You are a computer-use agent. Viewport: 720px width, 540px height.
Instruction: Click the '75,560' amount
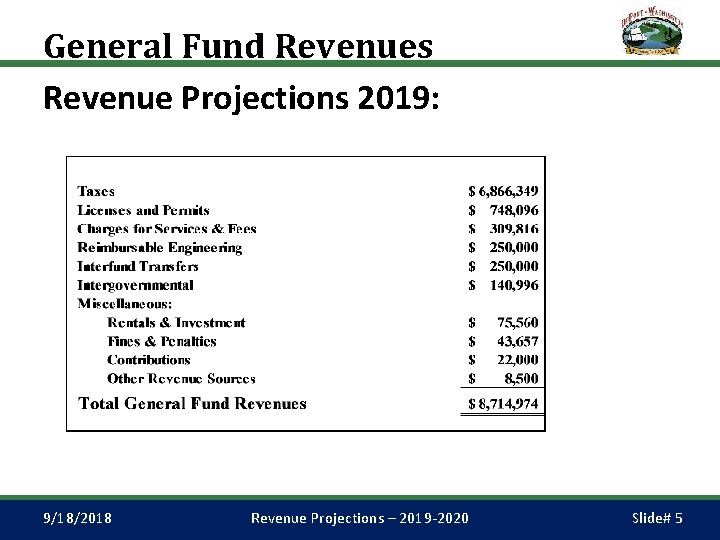point(518,323)
